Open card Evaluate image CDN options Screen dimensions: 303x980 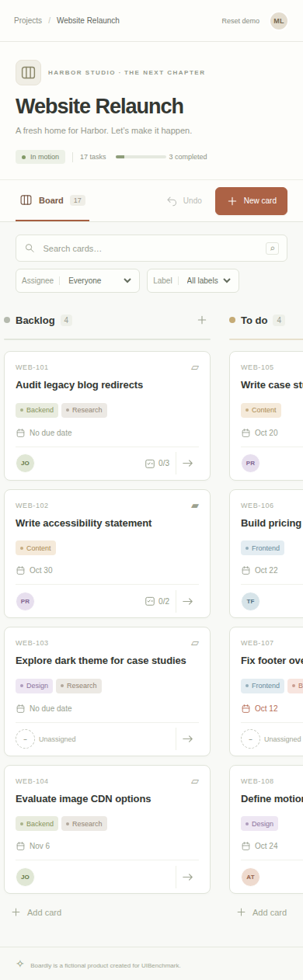coord(83,799)
